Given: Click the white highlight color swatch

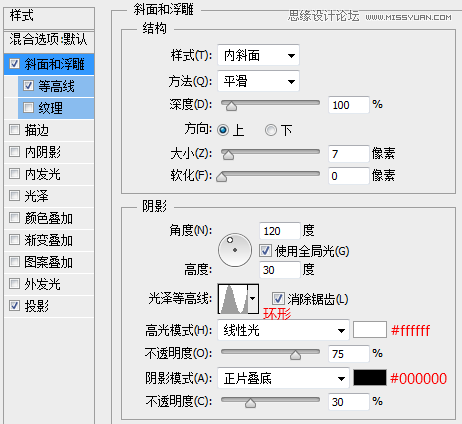Looking at the screenshot, I should click(x=370, y=330).
